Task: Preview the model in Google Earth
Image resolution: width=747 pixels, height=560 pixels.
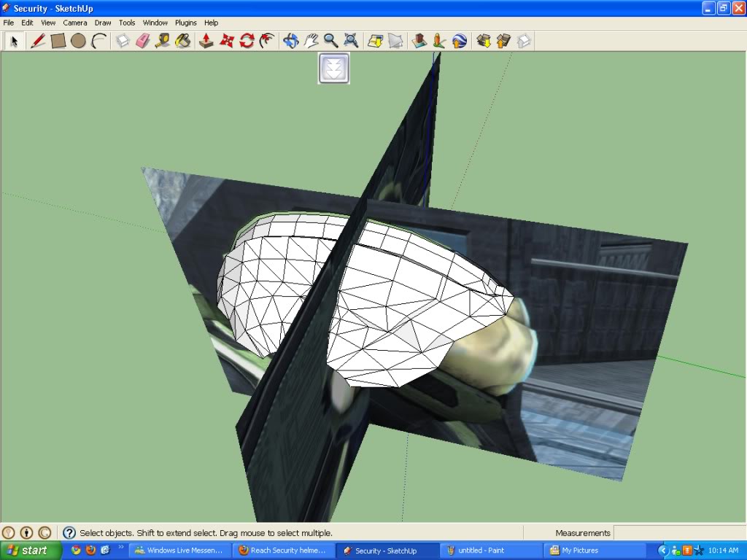Action: tap(460, 41)
